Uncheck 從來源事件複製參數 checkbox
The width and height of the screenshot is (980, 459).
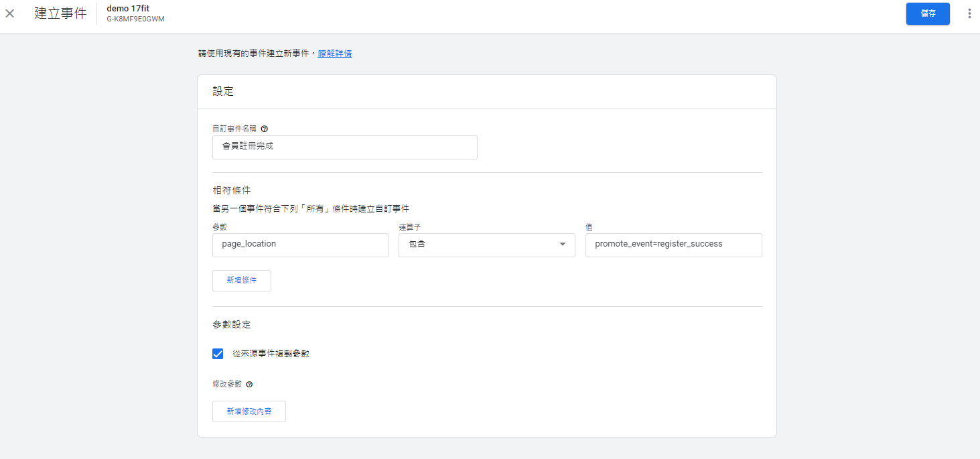(218, 354)
